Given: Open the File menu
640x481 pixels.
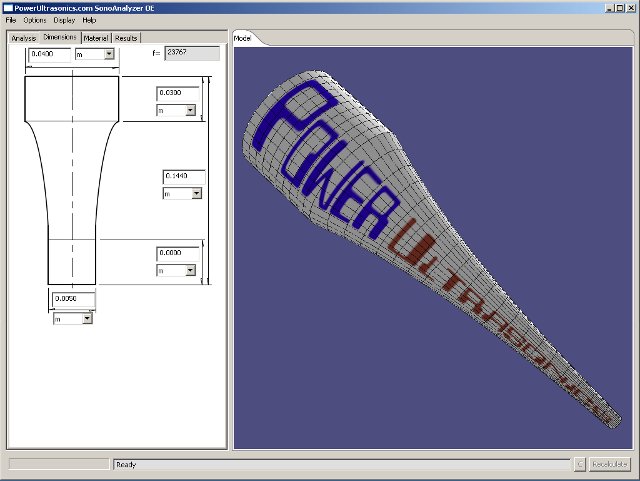Looking at the screenshot, I should point(11,20).
